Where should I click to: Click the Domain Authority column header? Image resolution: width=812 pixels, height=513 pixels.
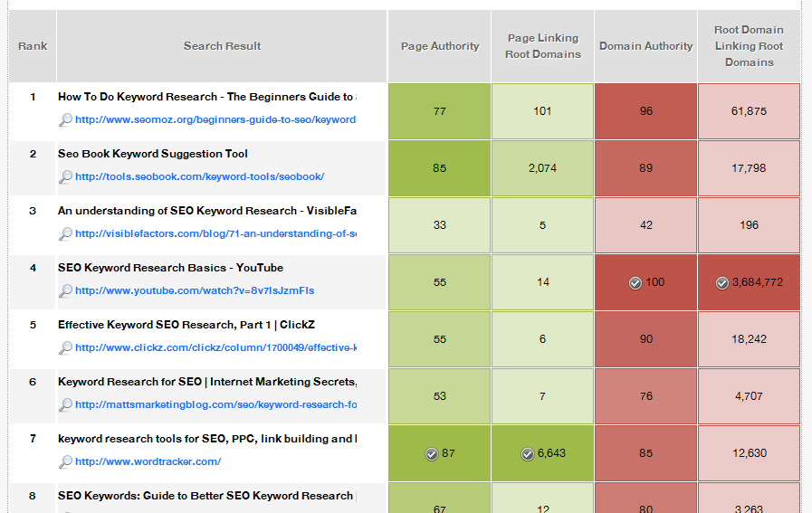(645, 46)
